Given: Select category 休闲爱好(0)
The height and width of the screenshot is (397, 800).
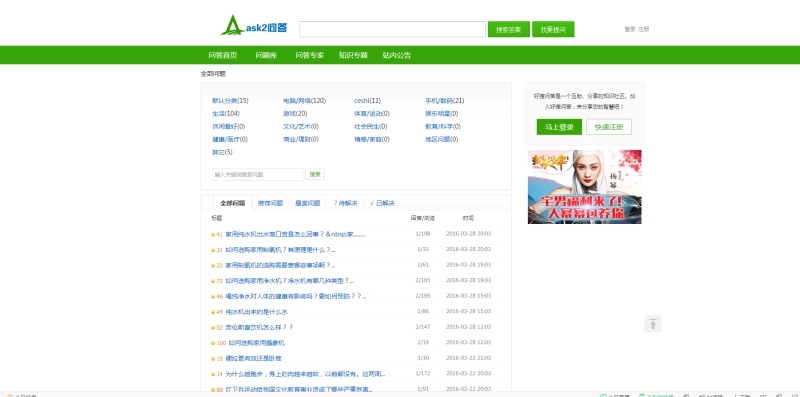Looking at the screenshot, I should 229,126.
